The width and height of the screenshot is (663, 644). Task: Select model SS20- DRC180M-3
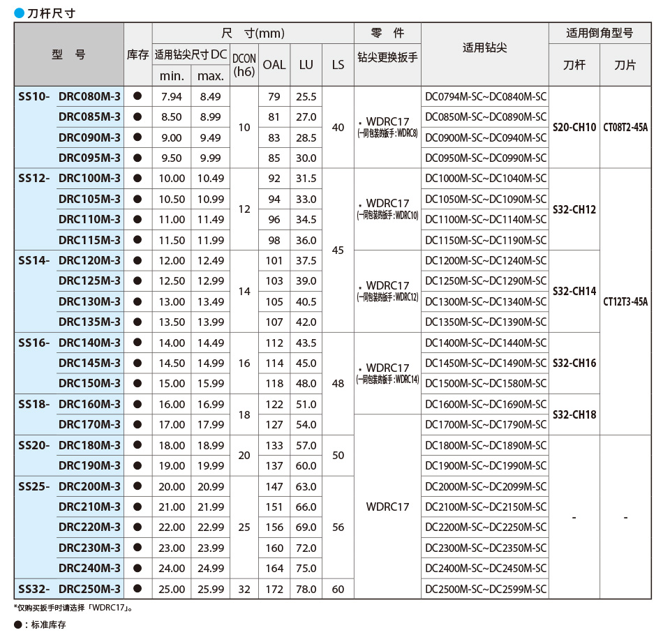coord(69,445)
